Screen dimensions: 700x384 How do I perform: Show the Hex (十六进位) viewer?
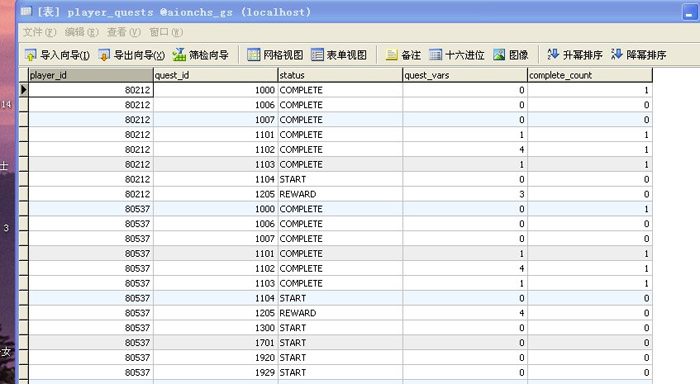(x=435, y=55)
